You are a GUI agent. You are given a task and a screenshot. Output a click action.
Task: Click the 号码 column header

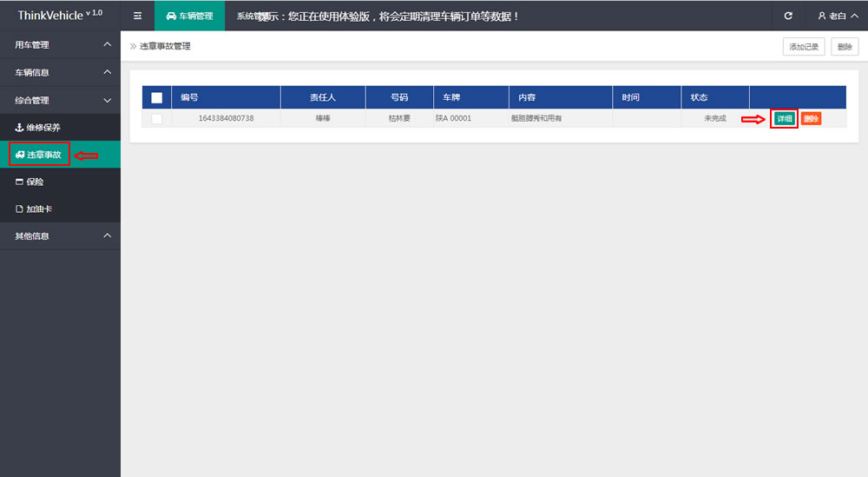click(x=399, y=97)
